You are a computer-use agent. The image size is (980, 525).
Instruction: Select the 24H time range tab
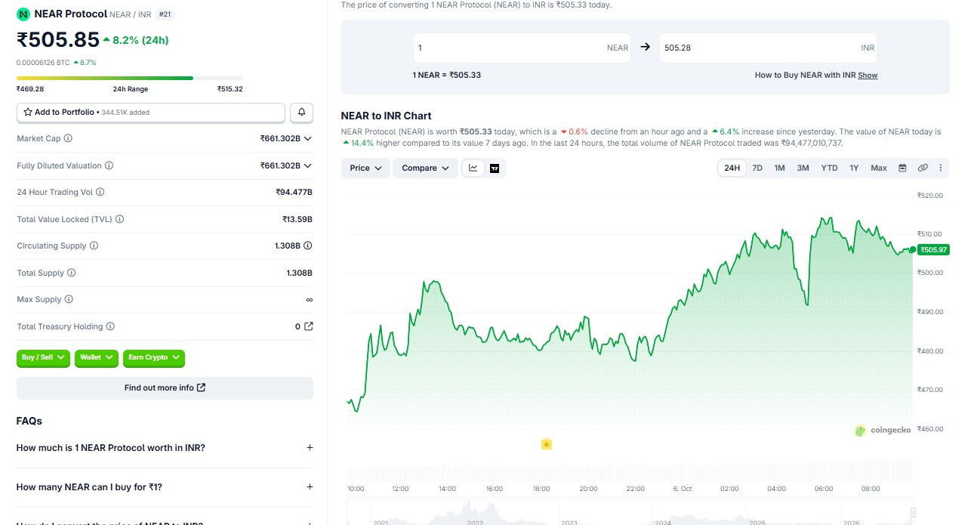tap(732, 168)
